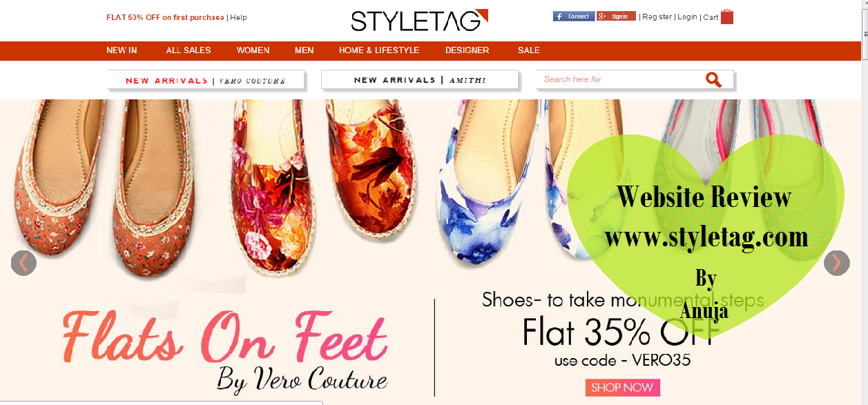Open the Help link
868x405 pixels.
pos(238,17)
